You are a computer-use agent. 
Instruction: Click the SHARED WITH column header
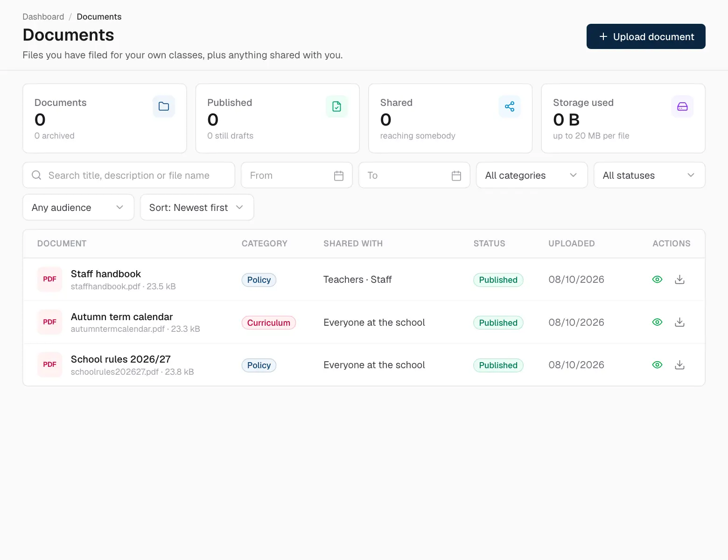click(353, 244)
